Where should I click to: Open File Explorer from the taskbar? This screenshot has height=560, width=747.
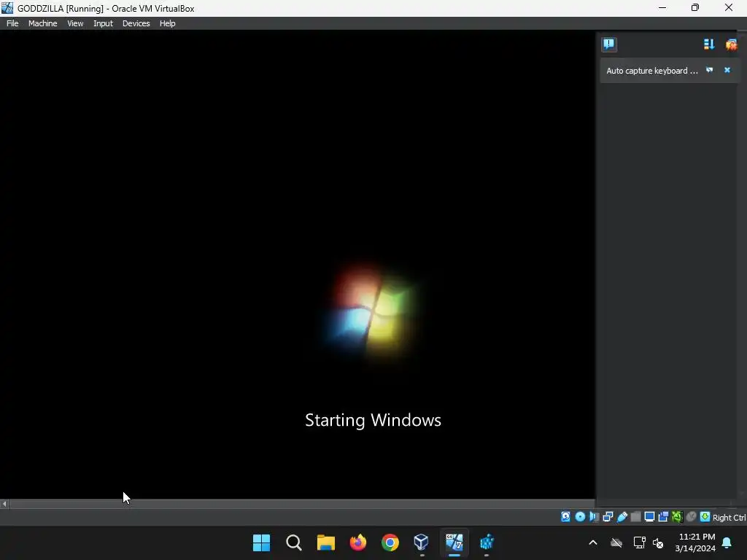326,542
